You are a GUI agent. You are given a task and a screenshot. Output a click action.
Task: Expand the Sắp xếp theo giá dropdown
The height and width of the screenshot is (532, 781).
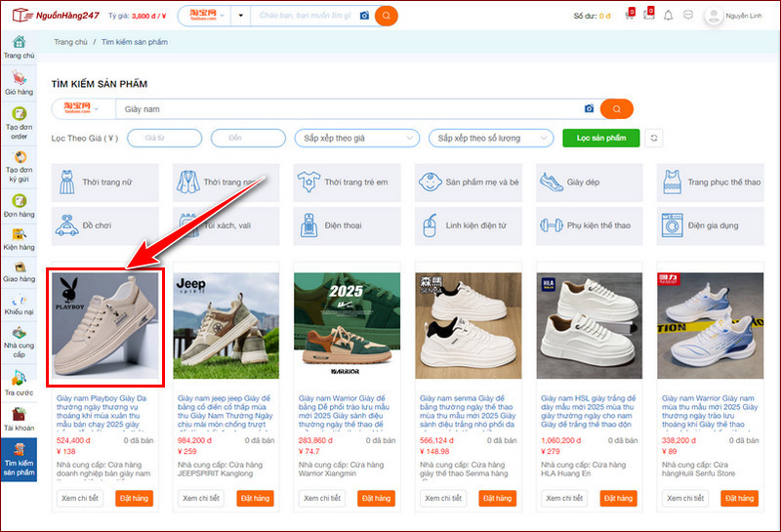[357, 138]
